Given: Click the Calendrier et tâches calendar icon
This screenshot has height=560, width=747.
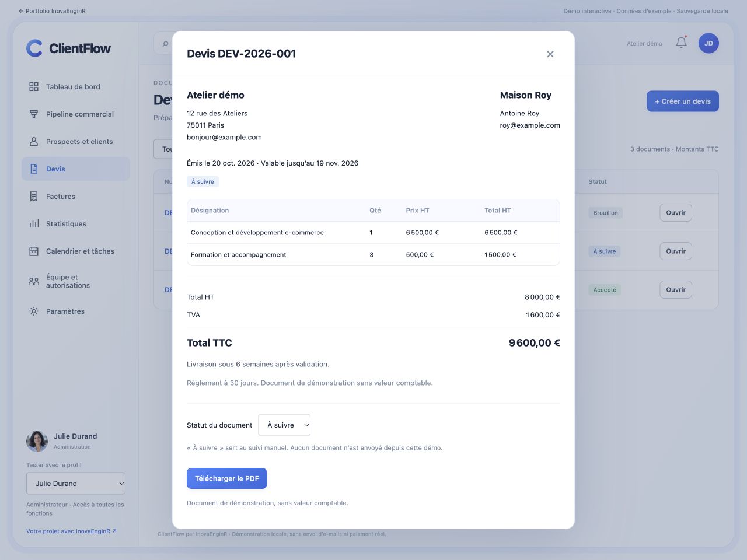Looking at the screenshot, I should click(34, 251).
